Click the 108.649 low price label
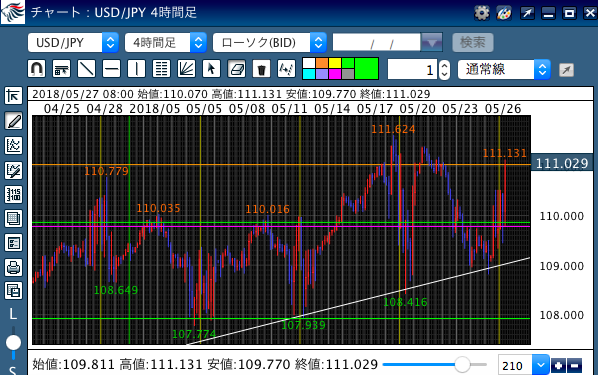Screen dimensions: 598x375 [116, 290]
